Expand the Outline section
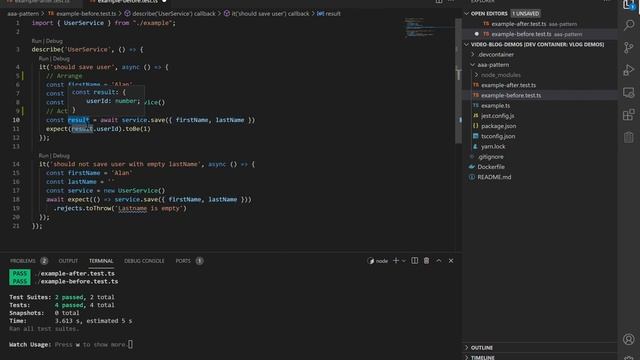The image size is (640, 360). [x=467, y=347]
